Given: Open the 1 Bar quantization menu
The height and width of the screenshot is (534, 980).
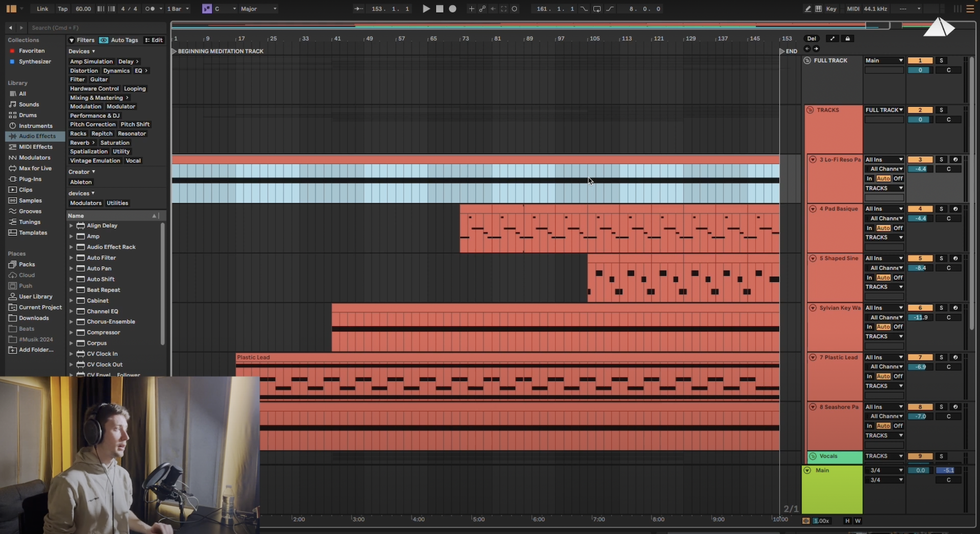Looking at the screenshot, I should (178, 9).
